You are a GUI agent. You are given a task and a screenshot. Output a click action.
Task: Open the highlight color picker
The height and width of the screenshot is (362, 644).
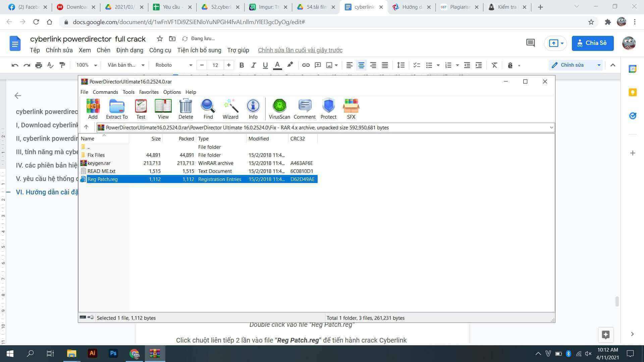pyautogui.click(x=290, y=65)
